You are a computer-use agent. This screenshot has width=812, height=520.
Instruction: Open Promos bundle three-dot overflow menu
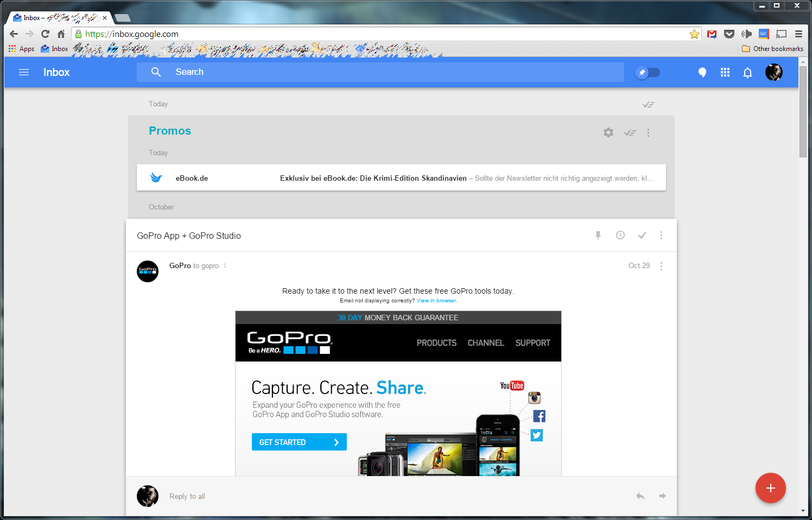[x=648, y=132]
